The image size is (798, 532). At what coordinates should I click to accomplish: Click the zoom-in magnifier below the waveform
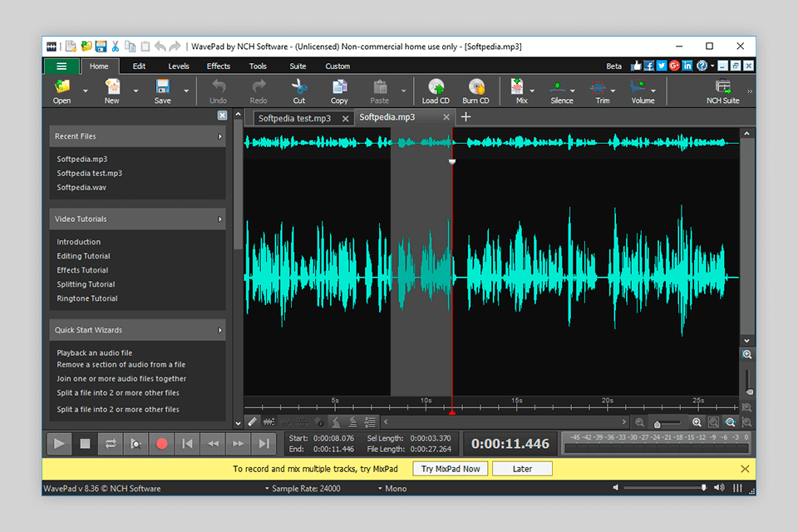pos(697,422)
